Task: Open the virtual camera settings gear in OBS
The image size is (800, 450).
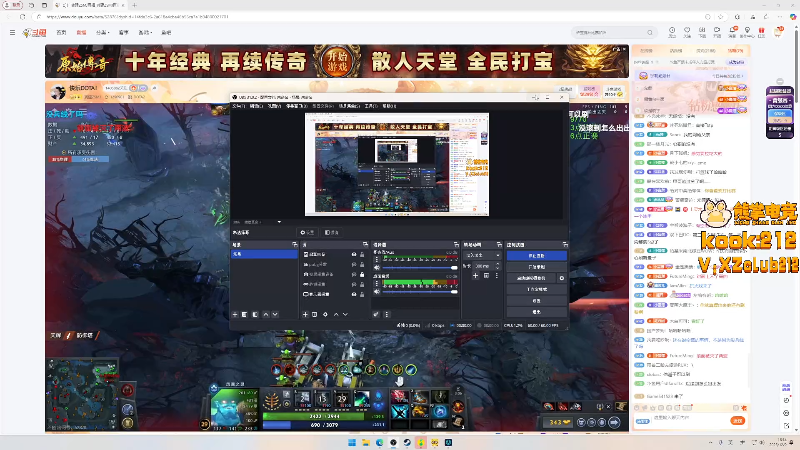Action: [x=562, y=278]
